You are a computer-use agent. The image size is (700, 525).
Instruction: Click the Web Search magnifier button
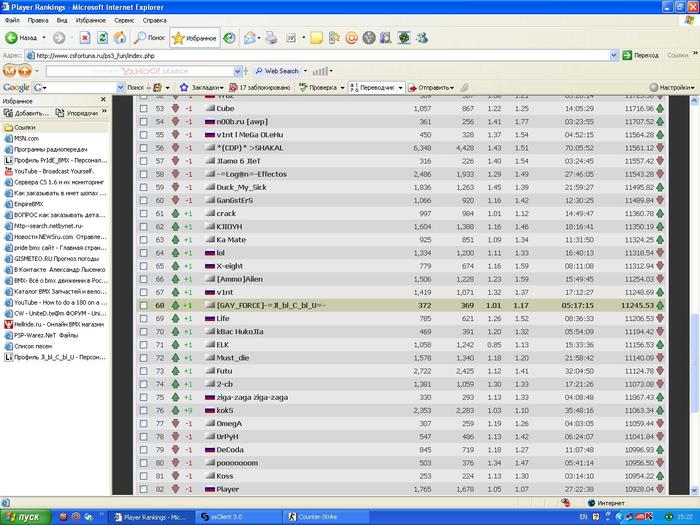(x=277, y=71)
